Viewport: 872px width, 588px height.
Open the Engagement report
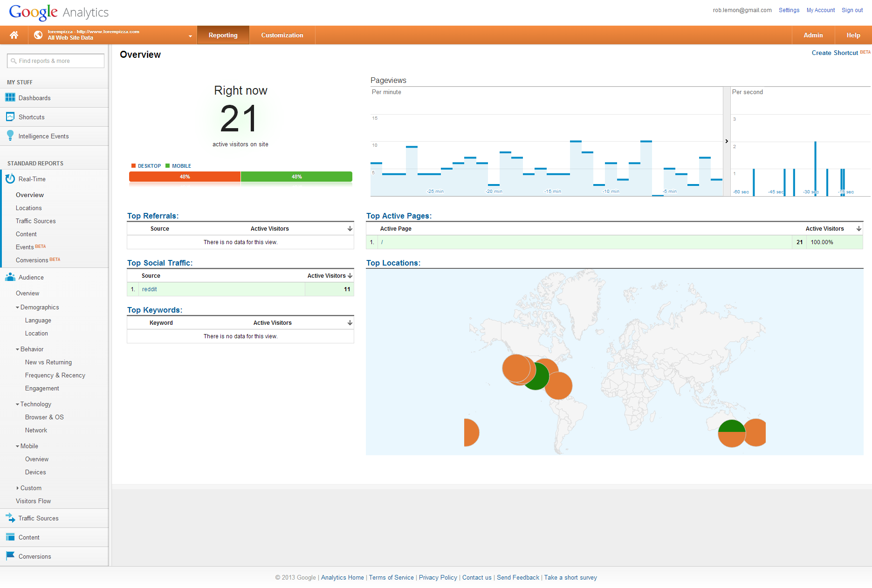coord(42,389)
